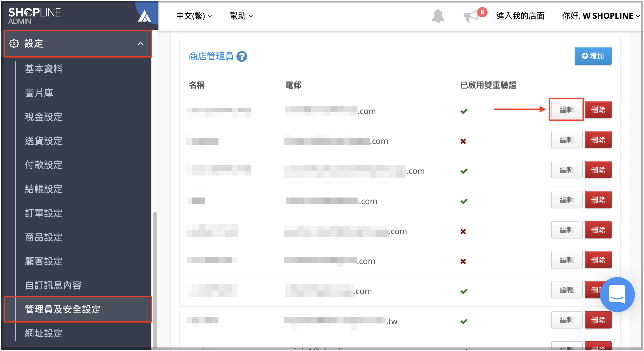The image size is (644, 351).
Task: Click the blue help question mark beside 商店管理員
Action: tap(242, 57)
